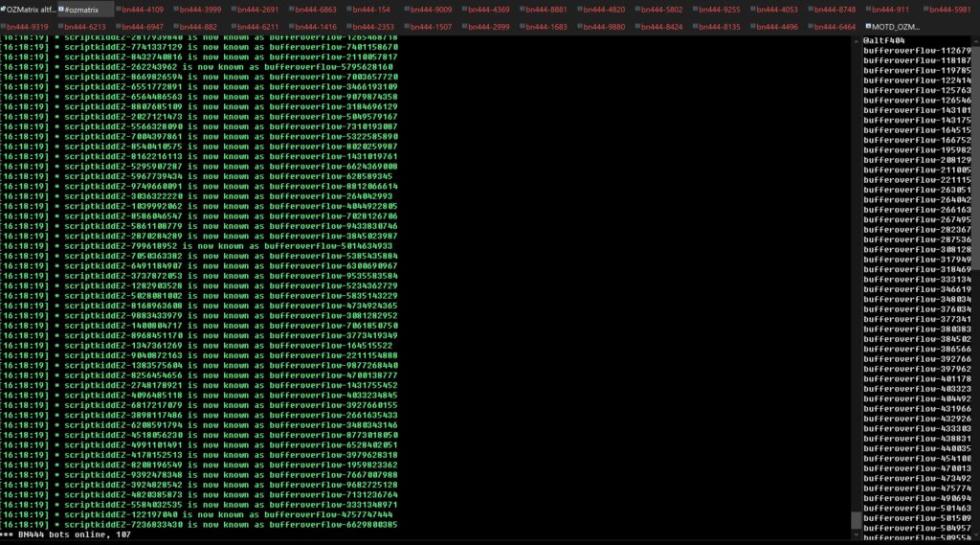Screen dimensions: 980x545
Task: Switch to bn444-1507 tab
Action: tap(428, 27)
